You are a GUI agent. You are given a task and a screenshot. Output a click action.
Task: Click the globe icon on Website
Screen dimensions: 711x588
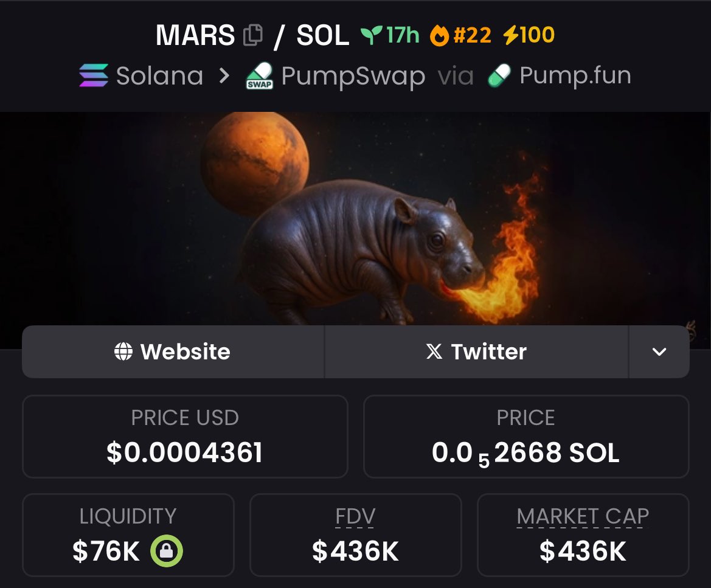pos(123,351)
